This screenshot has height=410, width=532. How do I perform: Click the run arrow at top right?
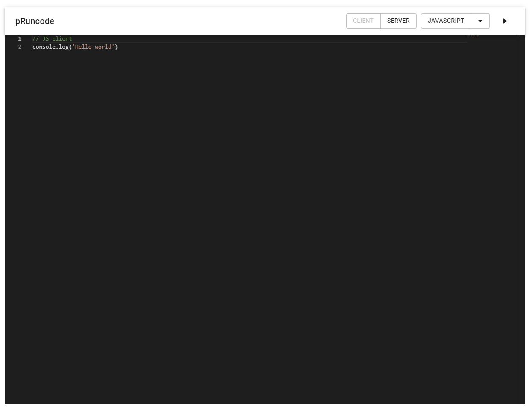point(505,21)
